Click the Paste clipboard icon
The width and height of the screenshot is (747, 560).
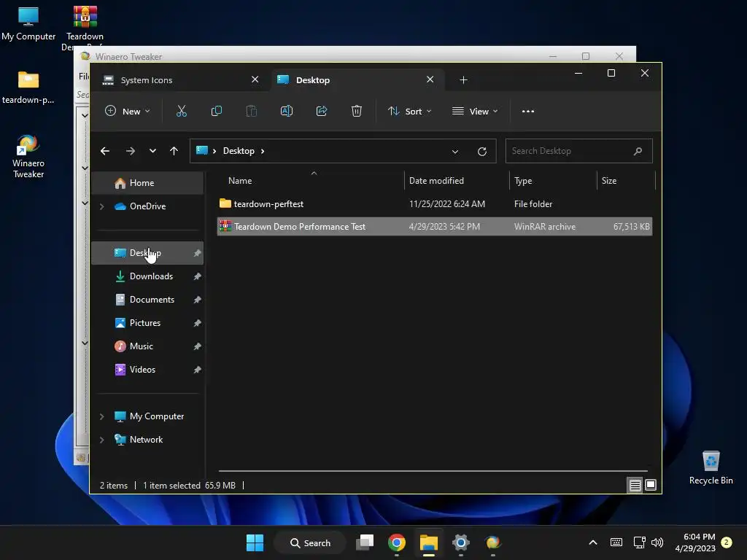252,111
